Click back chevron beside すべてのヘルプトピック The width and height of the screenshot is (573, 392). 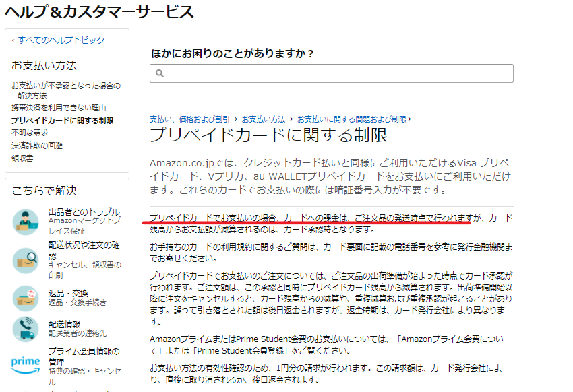[13, 40]
